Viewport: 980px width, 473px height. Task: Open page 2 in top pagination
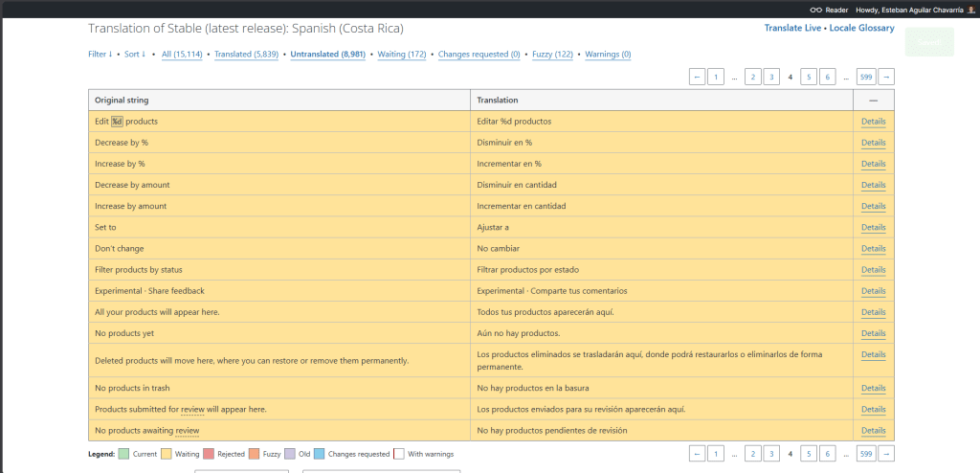753,77
